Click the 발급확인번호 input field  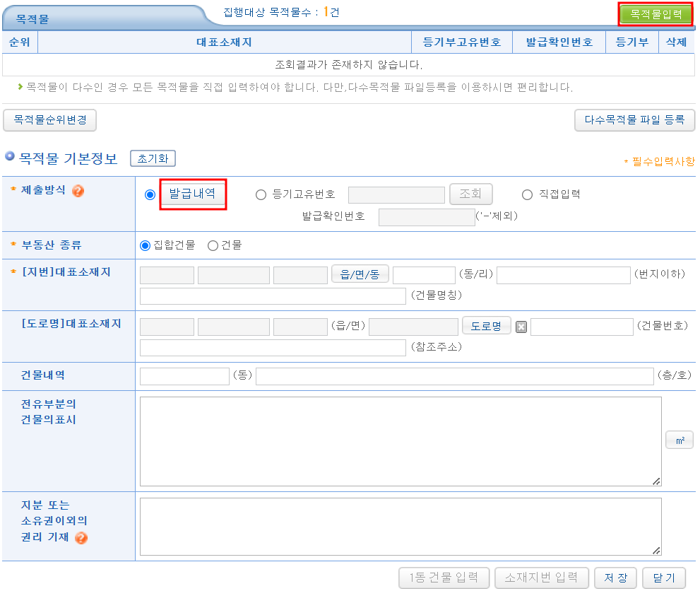point(427,217)
